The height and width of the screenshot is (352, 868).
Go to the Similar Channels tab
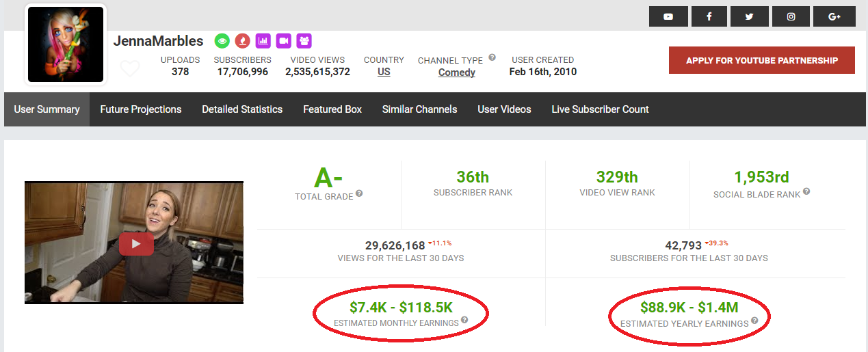pyautogui.click(x=419, y=109)
